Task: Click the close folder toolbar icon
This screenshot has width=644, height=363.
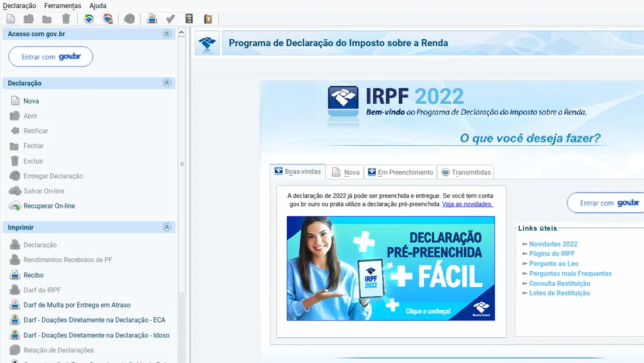Action: point(47,19)
